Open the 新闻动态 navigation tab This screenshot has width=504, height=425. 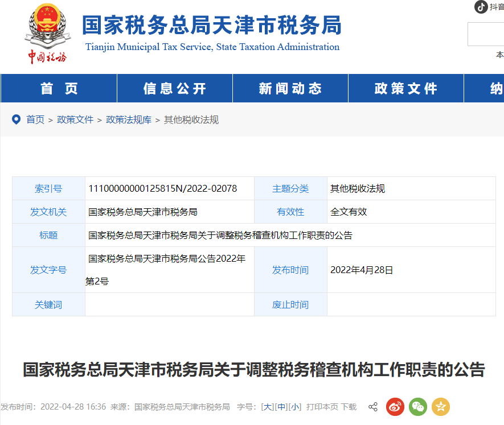point(290,88)
